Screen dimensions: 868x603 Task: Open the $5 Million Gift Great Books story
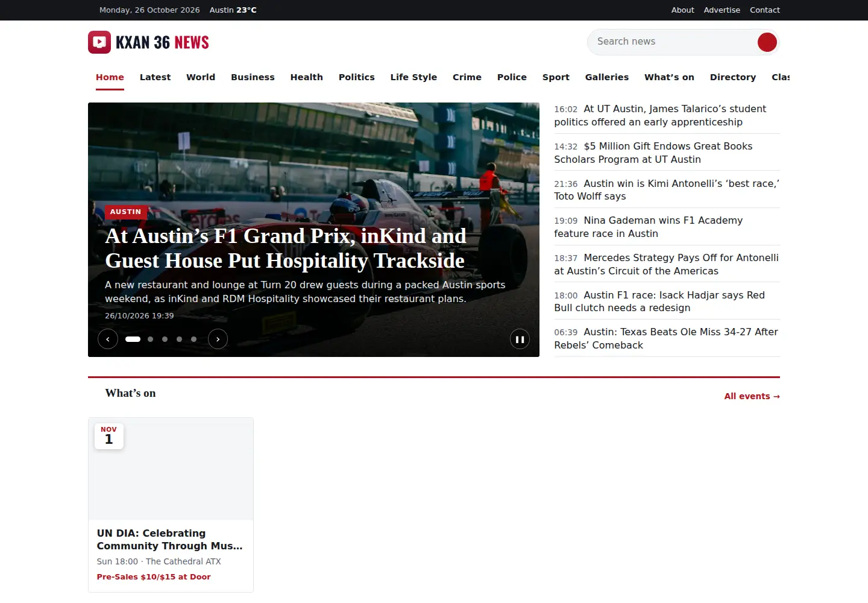coord(667,153)
